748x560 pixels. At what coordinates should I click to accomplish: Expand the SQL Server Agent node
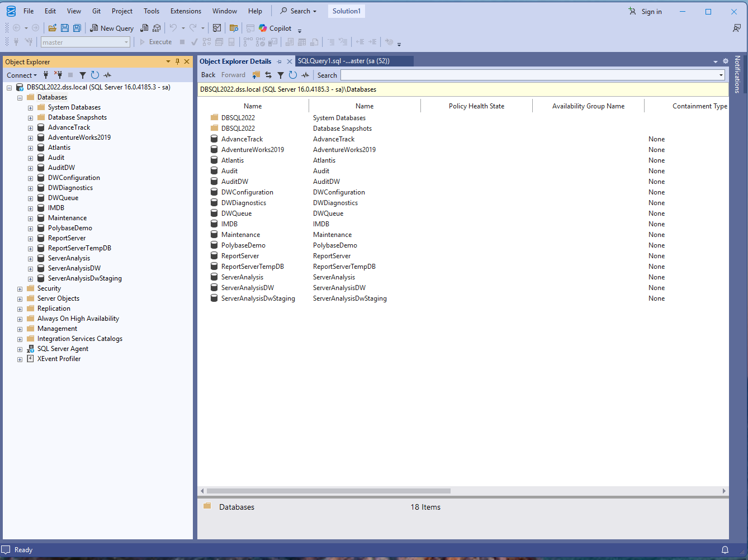[x=20, y=348]
